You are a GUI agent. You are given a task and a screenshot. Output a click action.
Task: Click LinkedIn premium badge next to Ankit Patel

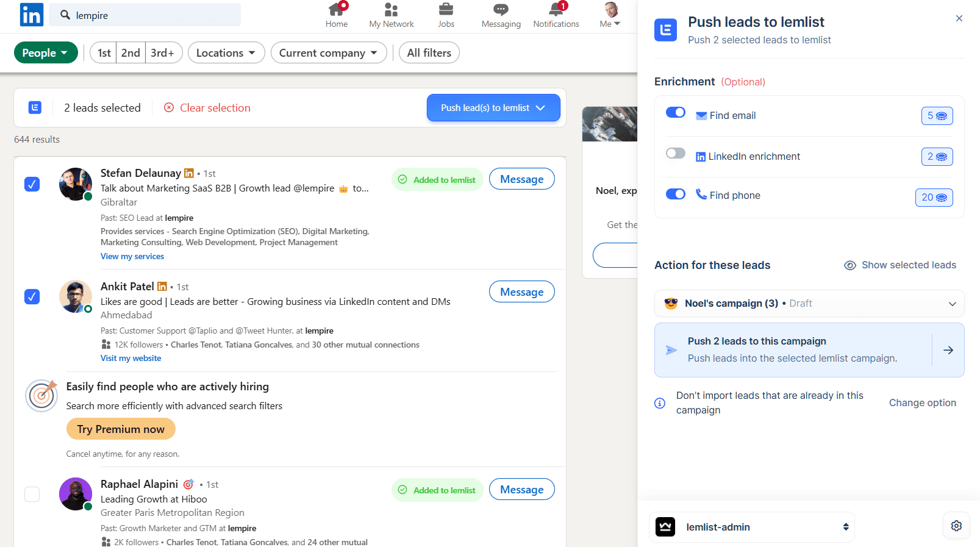pos(162,287)
